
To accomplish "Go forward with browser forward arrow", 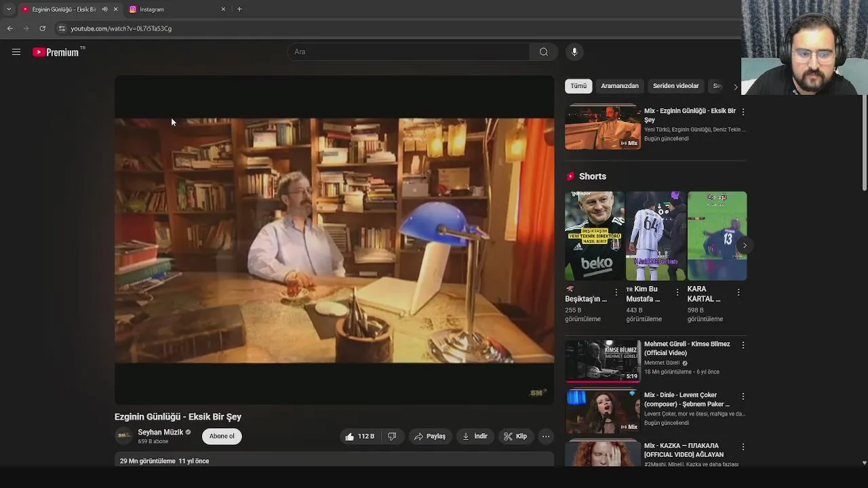I will click(26, 28).
